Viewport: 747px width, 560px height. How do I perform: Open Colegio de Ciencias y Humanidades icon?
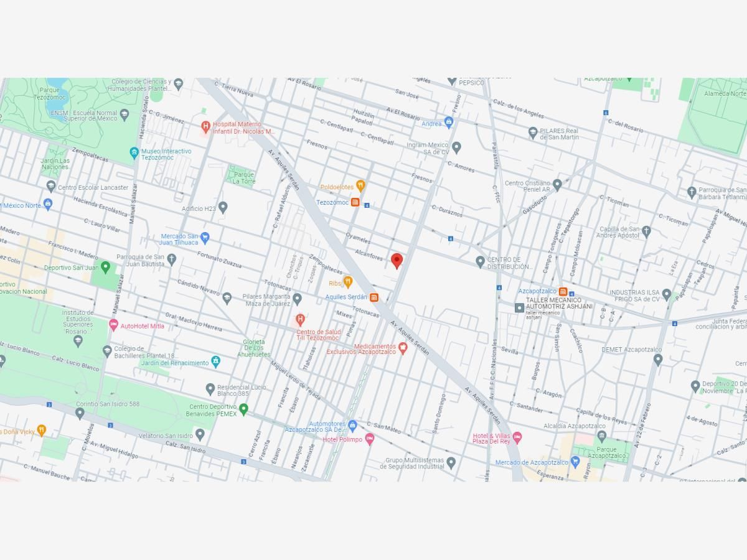[x=179, y=83]
